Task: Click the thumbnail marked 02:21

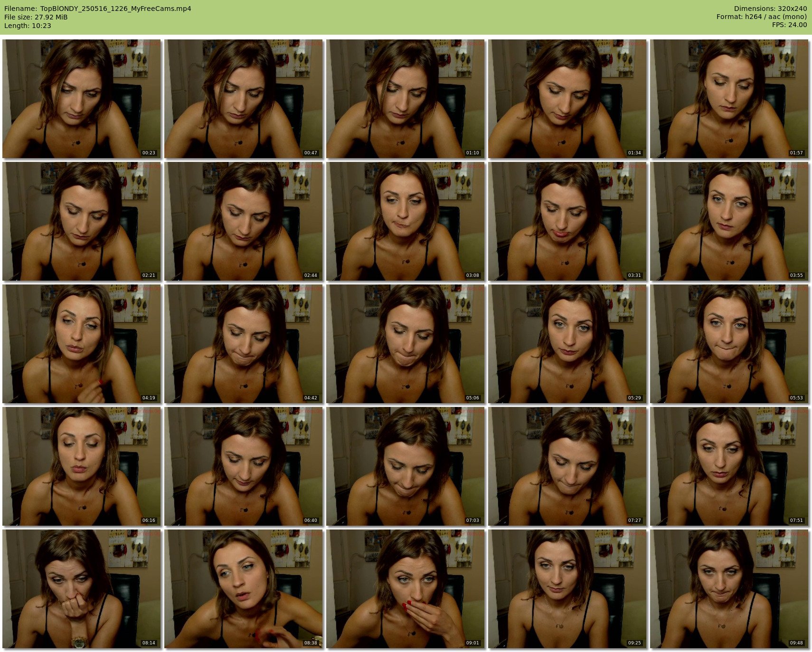Action: pos(82,221)
